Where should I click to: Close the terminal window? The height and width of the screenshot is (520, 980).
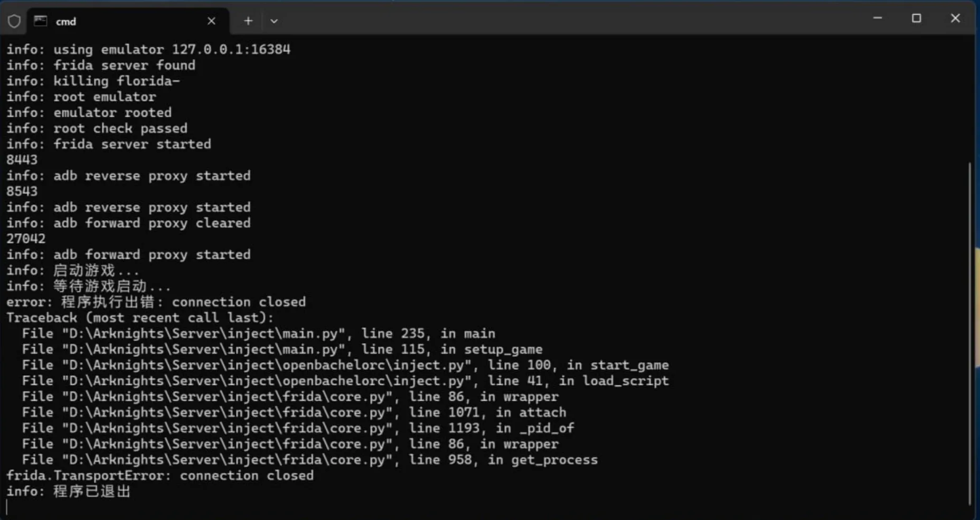[955, 18]
